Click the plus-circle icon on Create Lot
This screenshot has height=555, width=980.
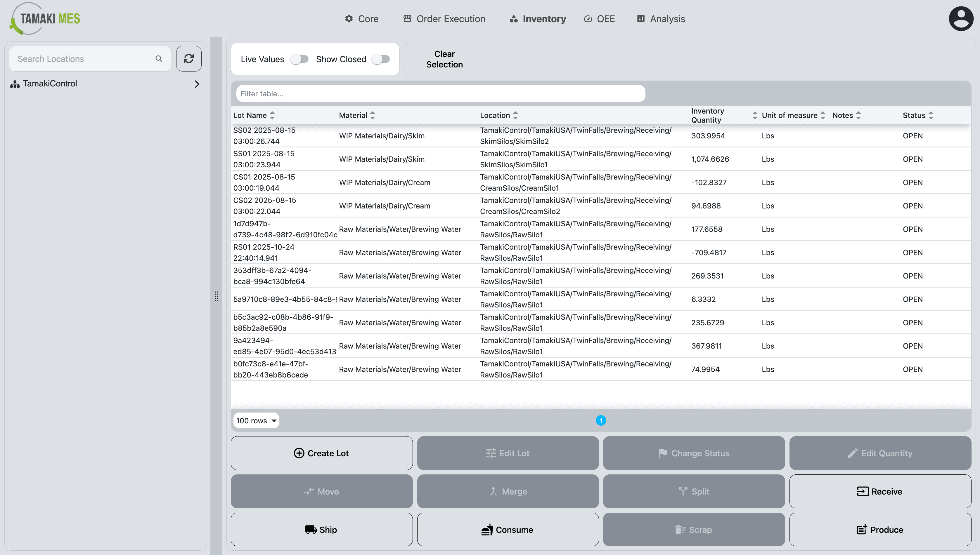(x=299, y=453)
